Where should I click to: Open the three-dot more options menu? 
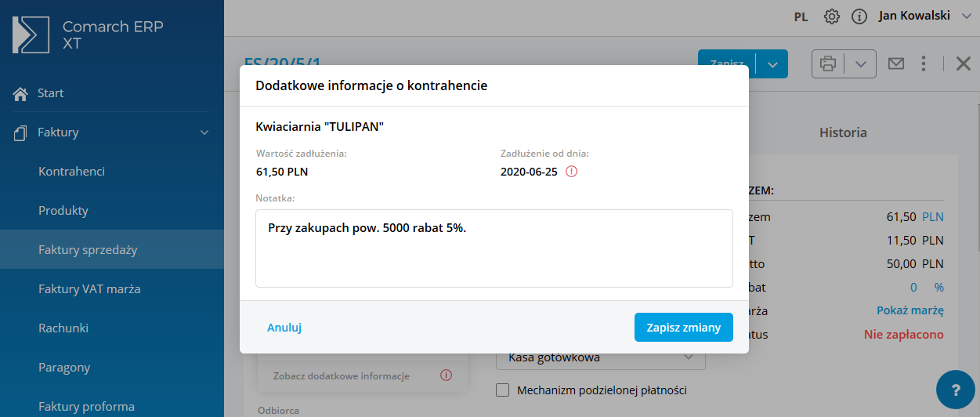click(924, 64)
